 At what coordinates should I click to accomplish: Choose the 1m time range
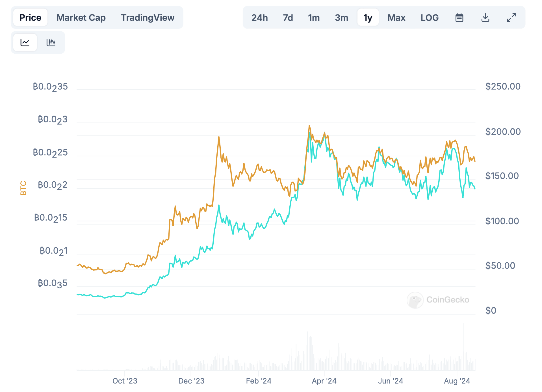[314, 18]
